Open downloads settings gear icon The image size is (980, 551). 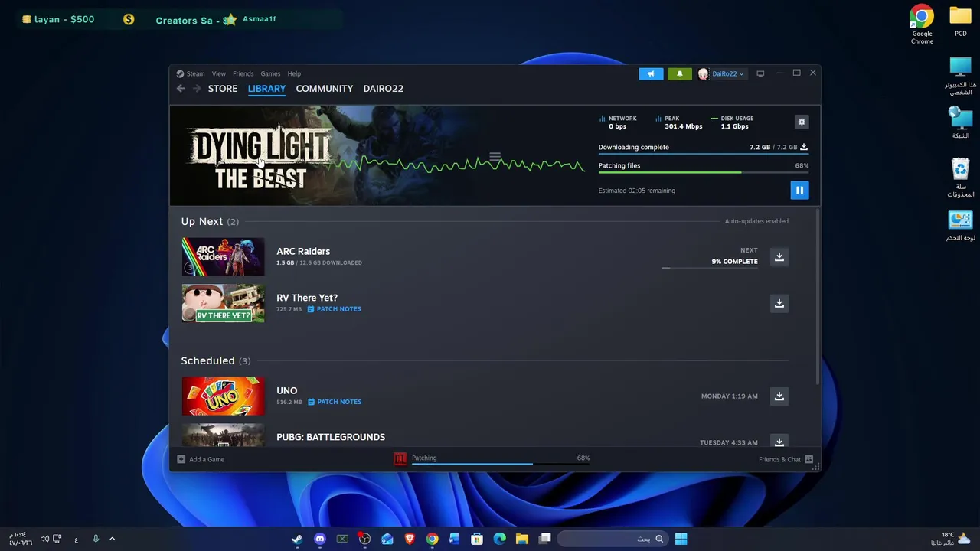click(802, 122)
